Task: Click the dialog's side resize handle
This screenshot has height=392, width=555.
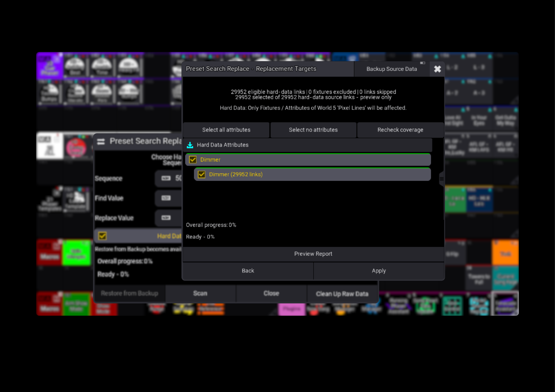Action: 441,179
